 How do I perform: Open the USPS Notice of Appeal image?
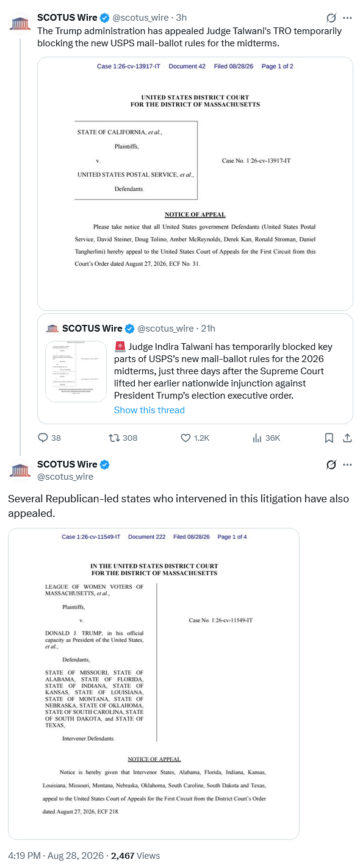[x=195, y=183]
